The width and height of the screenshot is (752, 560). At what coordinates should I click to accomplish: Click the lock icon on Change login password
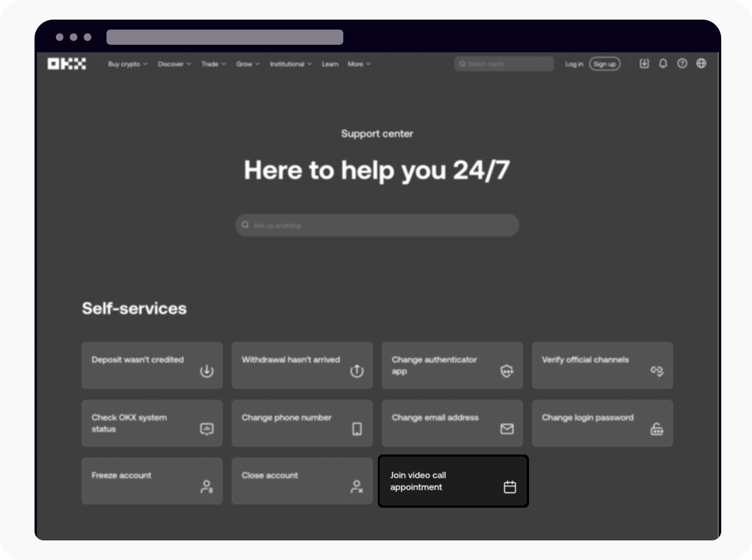(657, 430)
